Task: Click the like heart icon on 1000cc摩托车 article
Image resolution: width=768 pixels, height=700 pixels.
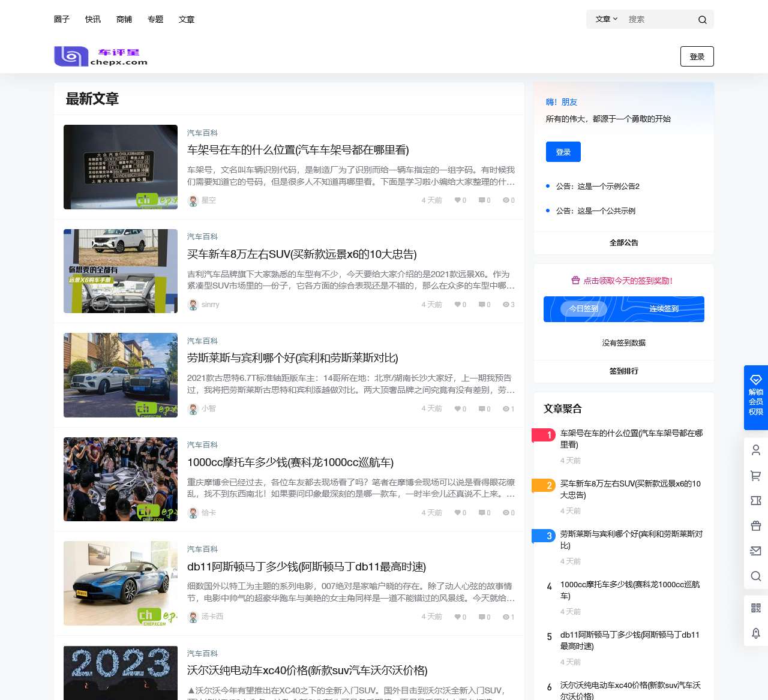Action: 458,513
